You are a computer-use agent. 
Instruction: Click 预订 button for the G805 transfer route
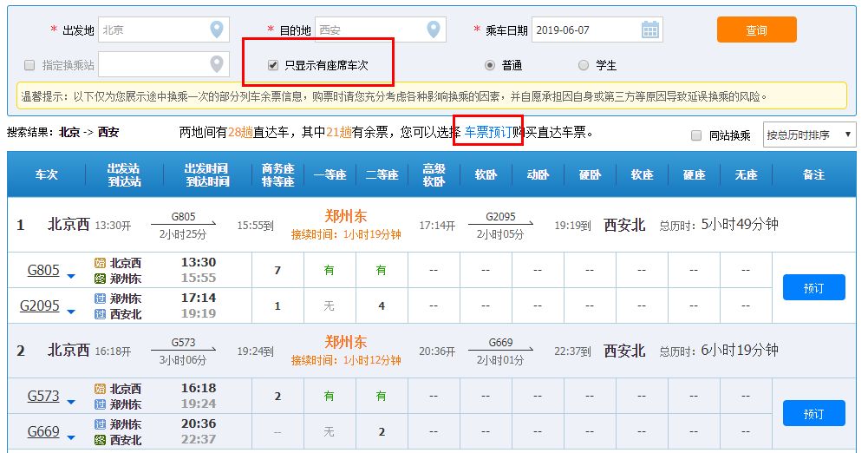tap(813, 287)
